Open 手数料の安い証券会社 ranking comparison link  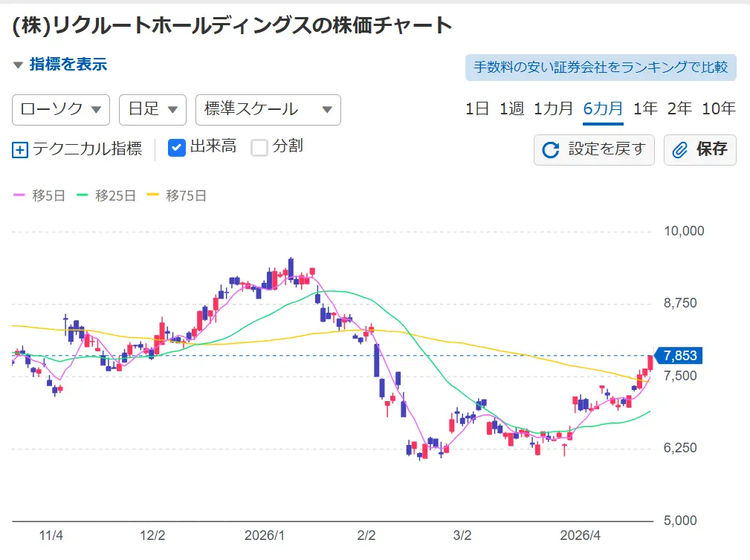601,67
